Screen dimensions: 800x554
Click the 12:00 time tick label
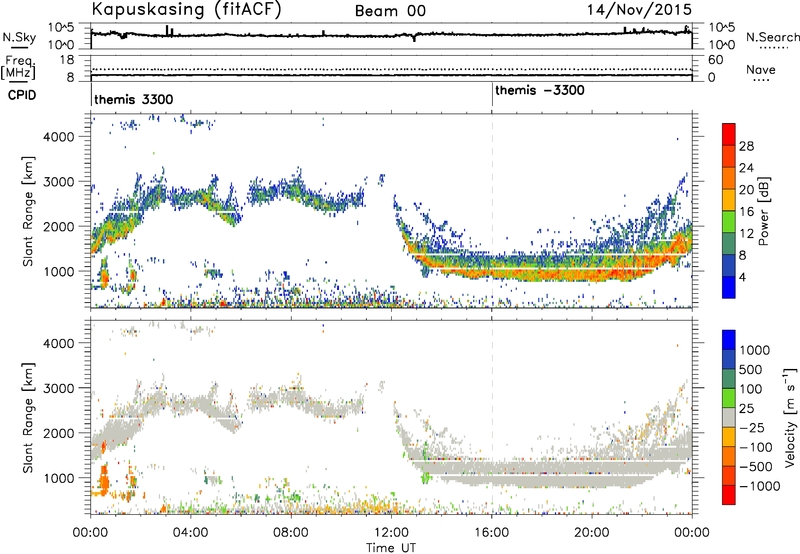[x=391, y=533]
